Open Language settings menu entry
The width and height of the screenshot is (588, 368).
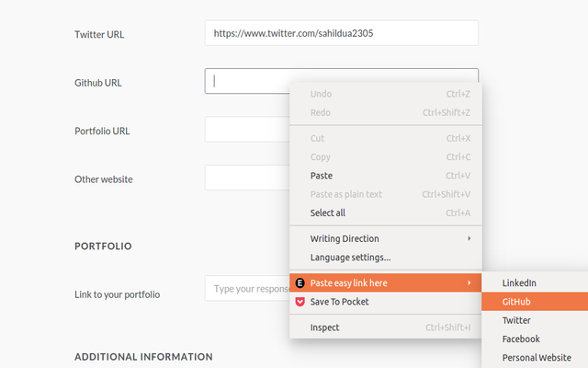pos(386,258)
